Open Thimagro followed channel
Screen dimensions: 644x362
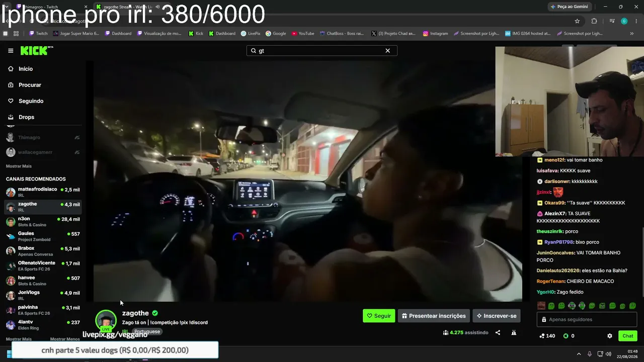[x=43, y=137]
